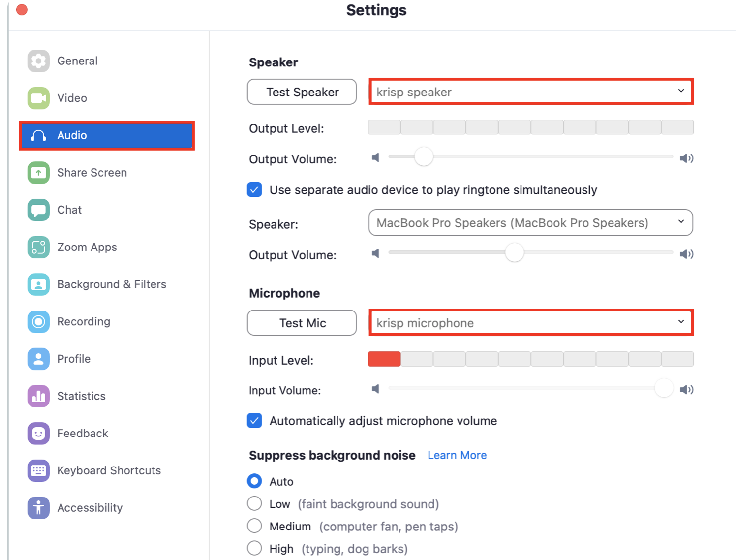Click the Learn More link
736x560 pixels.
coord(457,455)
